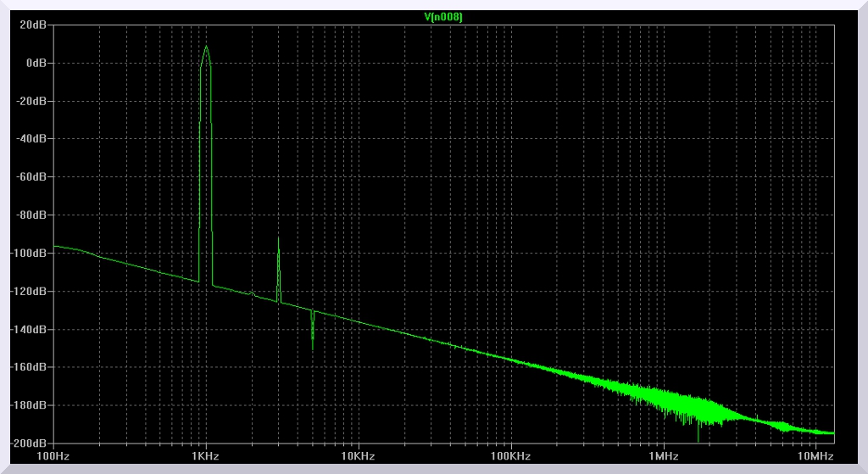Viewport: 868px width, 474px height.
Task: Click the 0dB vertical axis label
Action: point(36,63)
